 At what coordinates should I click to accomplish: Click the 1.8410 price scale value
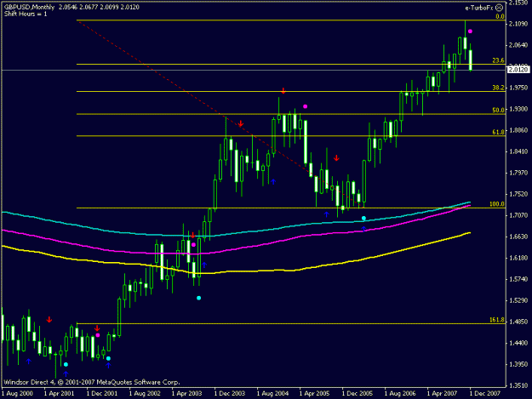pos(518,151)
